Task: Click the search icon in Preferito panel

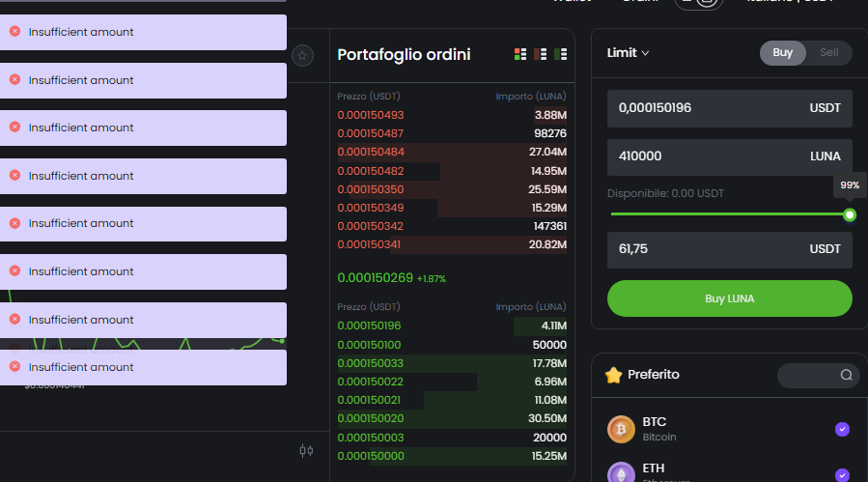Action: tap(846, 375)
